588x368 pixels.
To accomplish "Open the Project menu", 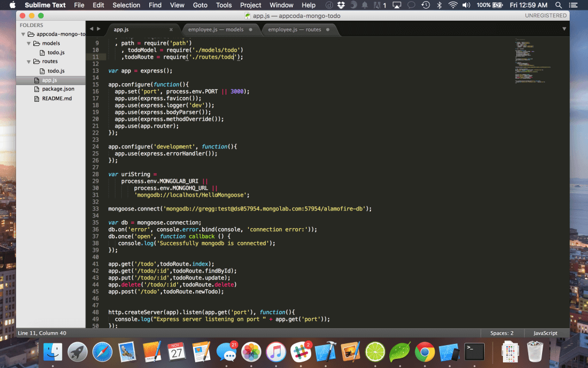I will pyautogui.click(x=250, y=5).
